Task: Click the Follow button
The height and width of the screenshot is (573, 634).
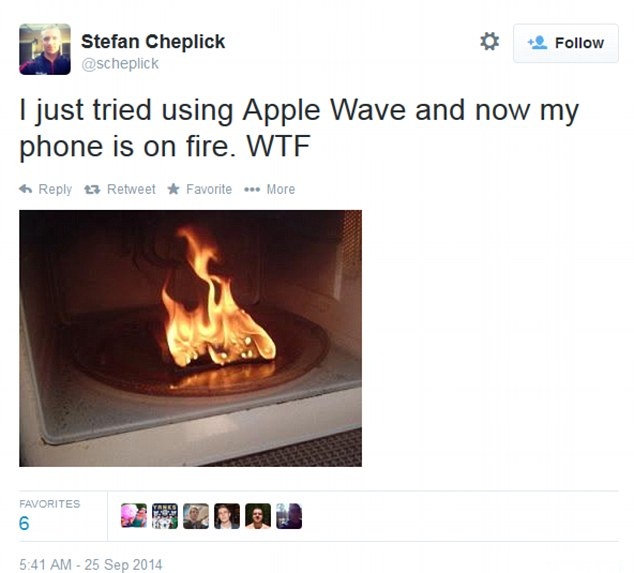Action: 566,43
